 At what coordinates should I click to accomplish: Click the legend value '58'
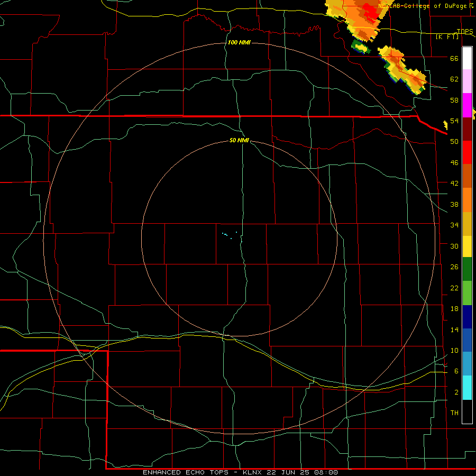tap(454, 100)
